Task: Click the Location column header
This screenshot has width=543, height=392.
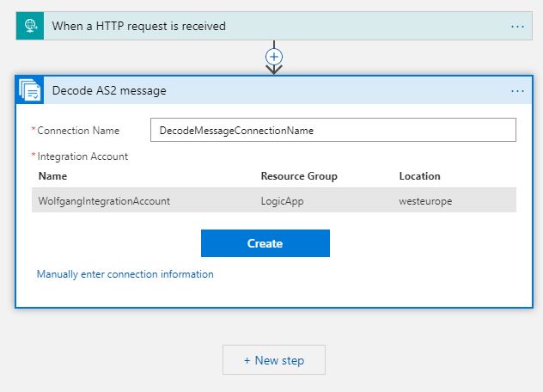Action: (x=420, y=176)
